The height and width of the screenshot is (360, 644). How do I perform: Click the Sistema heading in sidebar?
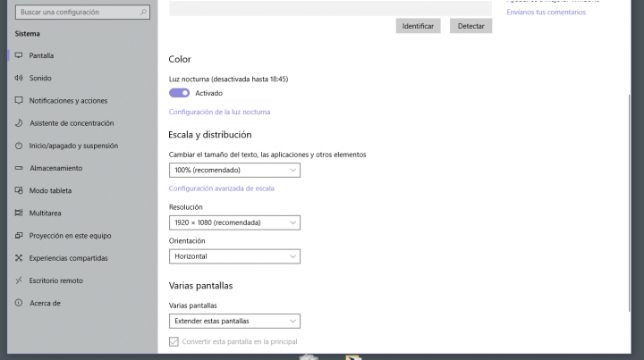[27, 34]
